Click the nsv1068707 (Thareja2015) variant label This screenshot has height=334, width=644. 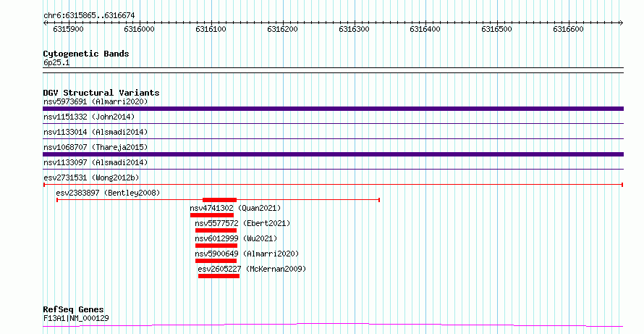(x=96, y=147)
